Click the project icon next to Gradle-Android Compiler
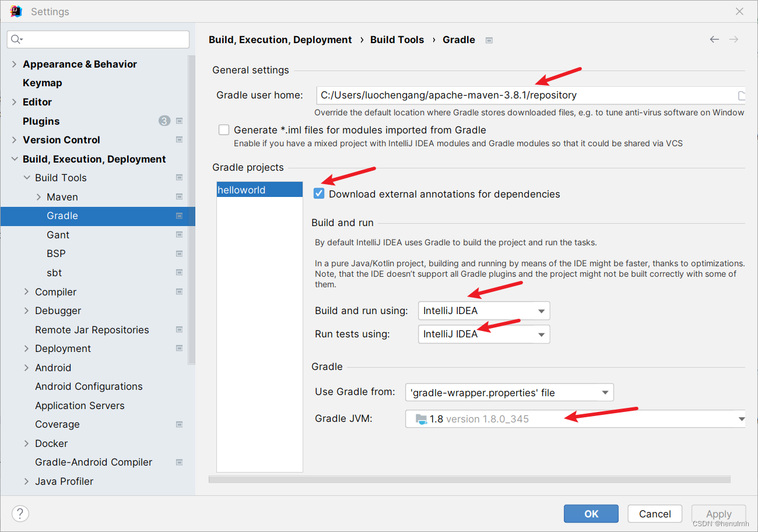The width and height of the screenshot is (758, 532). click(179, 462)
